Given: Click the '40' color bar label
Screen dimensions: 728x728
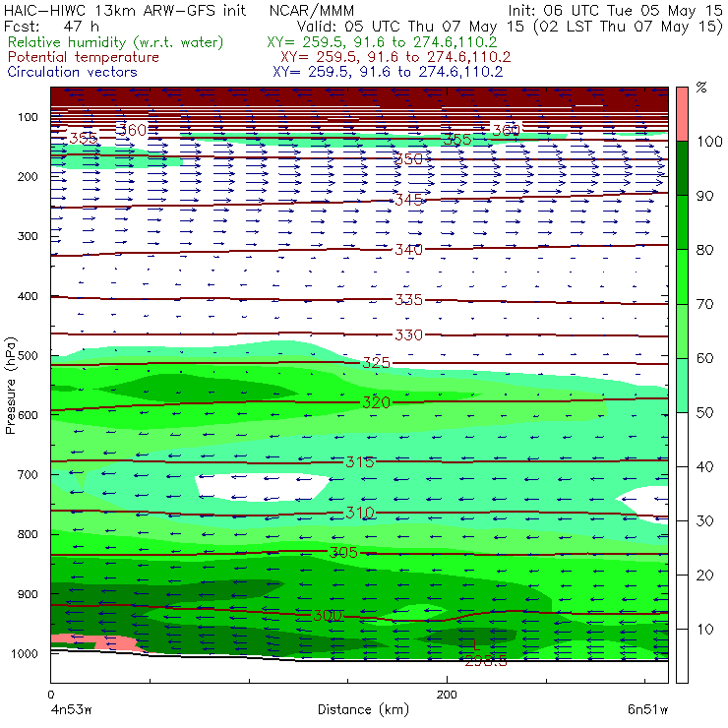Looking at the screenshot, I should tap(704, 467).
